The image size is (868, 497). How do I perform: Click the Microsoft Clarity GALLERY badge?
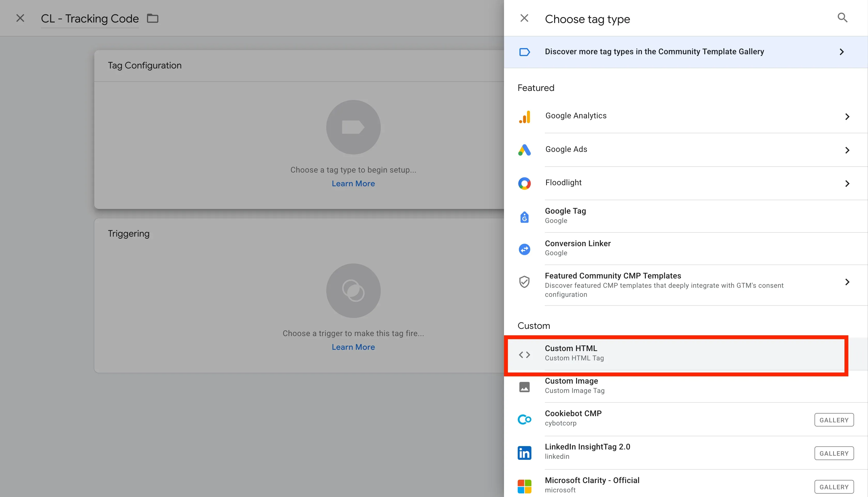(x=834, y=487)
